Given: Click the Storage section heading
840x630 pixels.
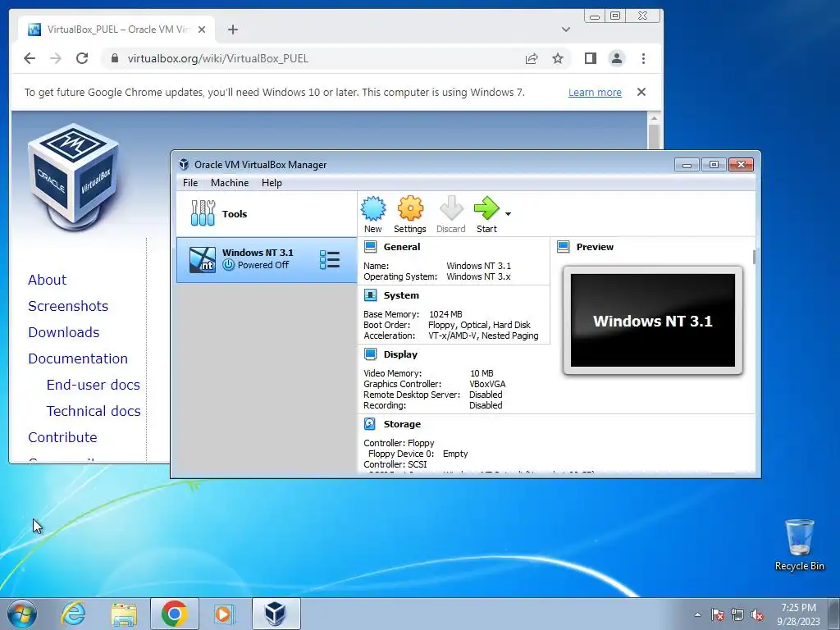Looking at the screenshot, I should pyautogui.click(x=402, y=424).
